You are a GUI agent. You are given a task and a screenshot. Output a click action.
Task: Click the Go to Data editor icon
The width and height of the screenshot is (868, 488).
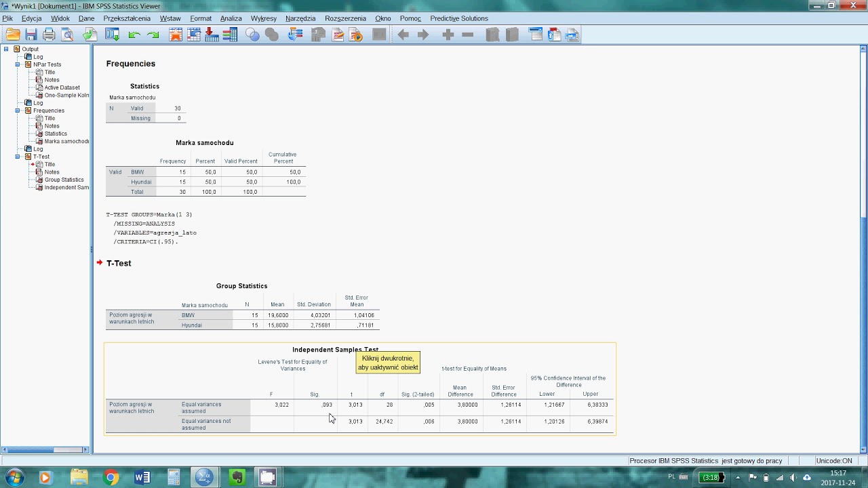pyautogui.click(x=176, y=35)
